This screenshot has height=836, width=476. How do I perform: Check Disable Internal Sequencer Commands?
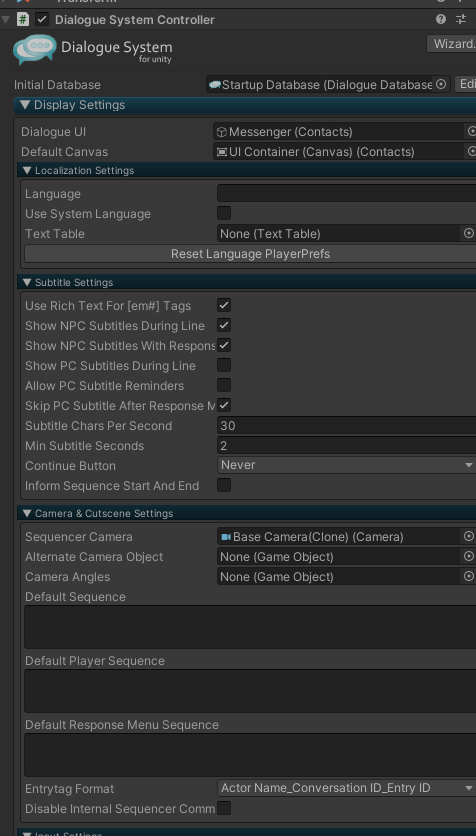click(224, 808)
